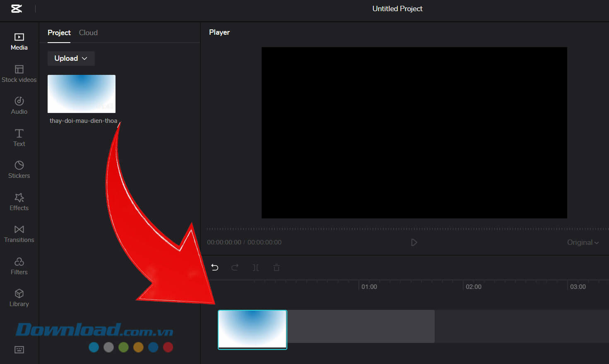Image resolution: width=609 pixels, height=364 pixels.
Task: Open the Media panel
Action: coord(19,41)
